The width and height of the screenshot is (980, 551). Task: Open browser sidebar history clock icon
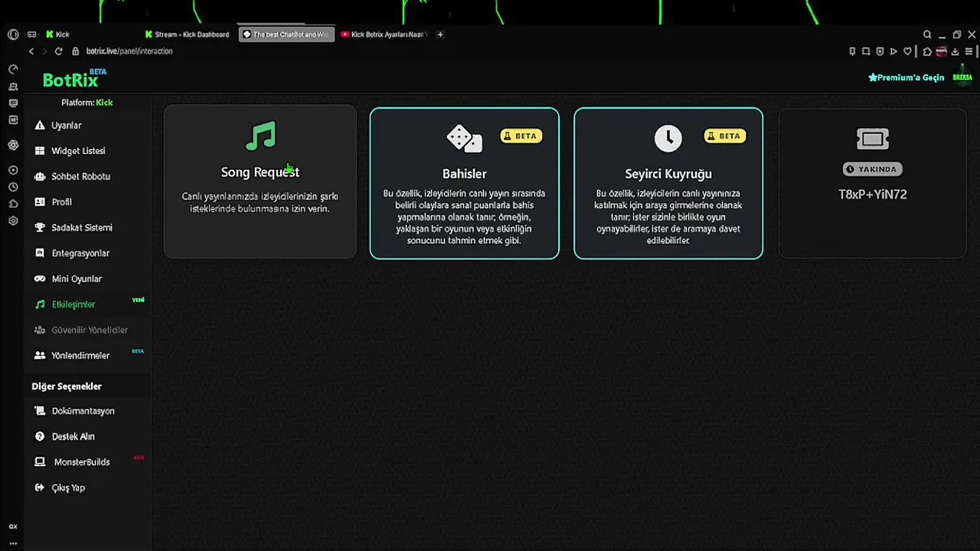13,187
